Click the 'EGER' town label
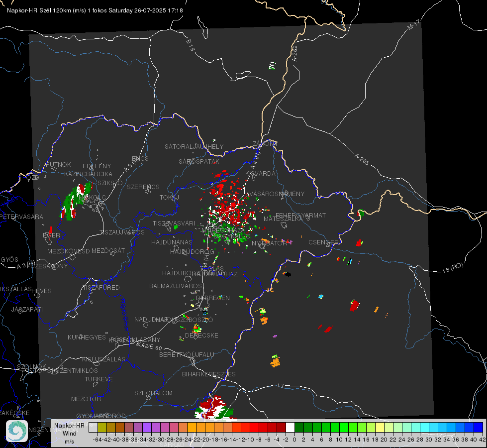This screenshot has width=487, height=448. [51, 235]
